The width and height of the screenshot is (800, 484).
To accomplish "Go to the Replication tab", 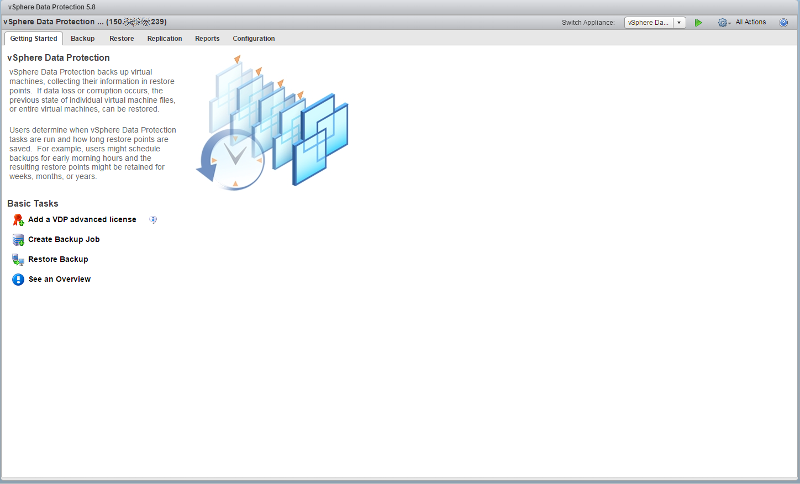I will coord(164,39).
